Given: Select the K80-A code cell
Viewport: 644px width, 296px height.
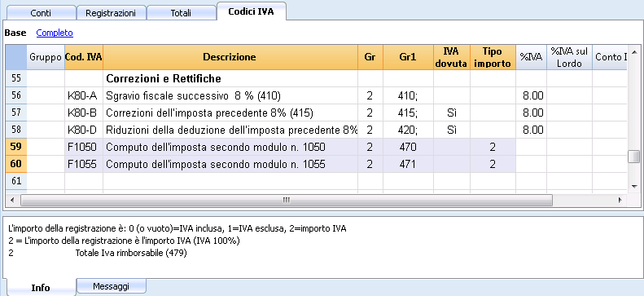Looking at the screenshot, I should [x=84, y=95].
